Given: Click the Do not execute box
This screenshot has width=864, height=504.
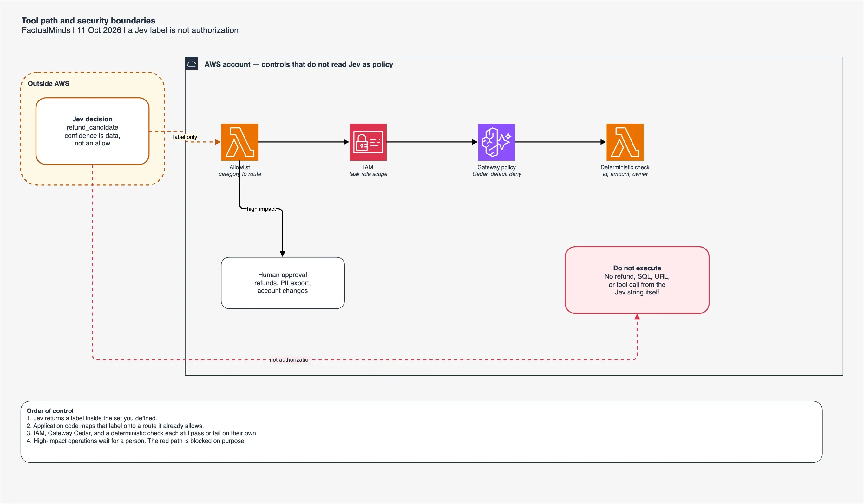Looking at the screenshot, I should (x=637, y=280).
